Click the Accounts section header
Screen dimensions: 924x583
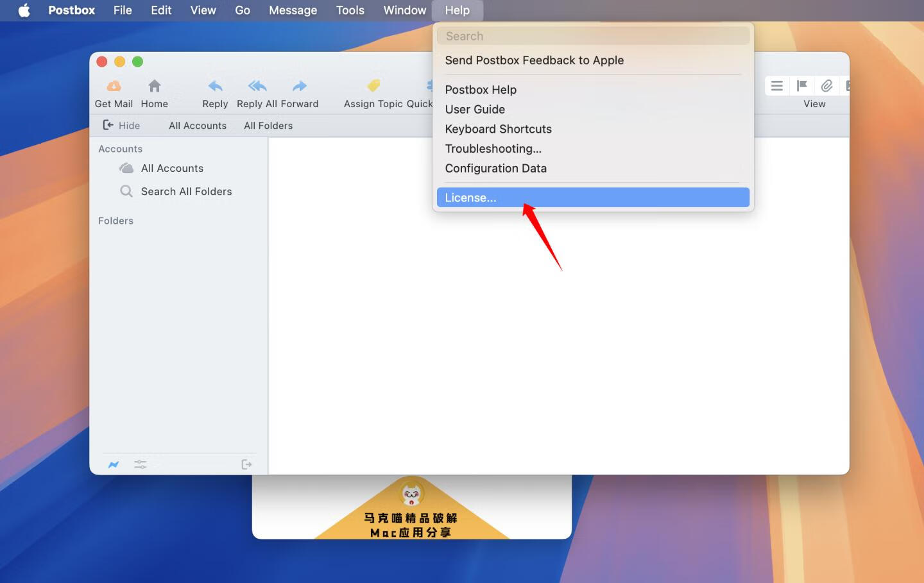pos(120,149)
